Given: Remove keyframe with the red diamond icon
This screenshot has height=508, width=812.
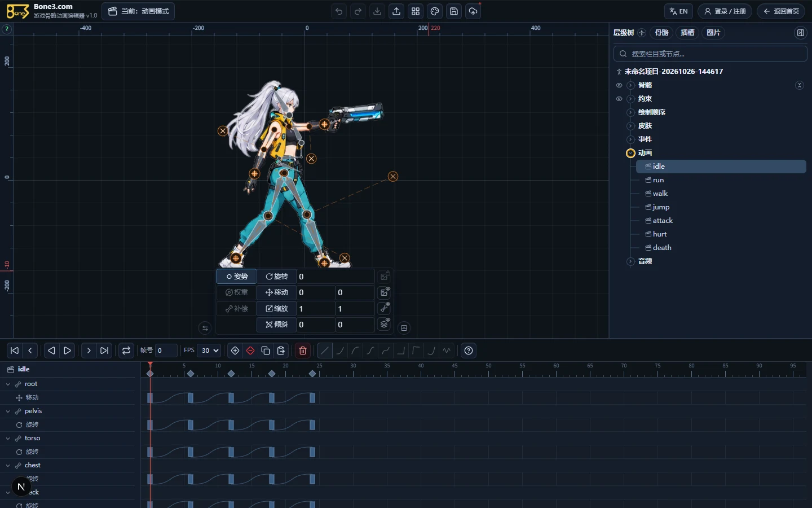Looking at the screenshot, I should 250,351.
